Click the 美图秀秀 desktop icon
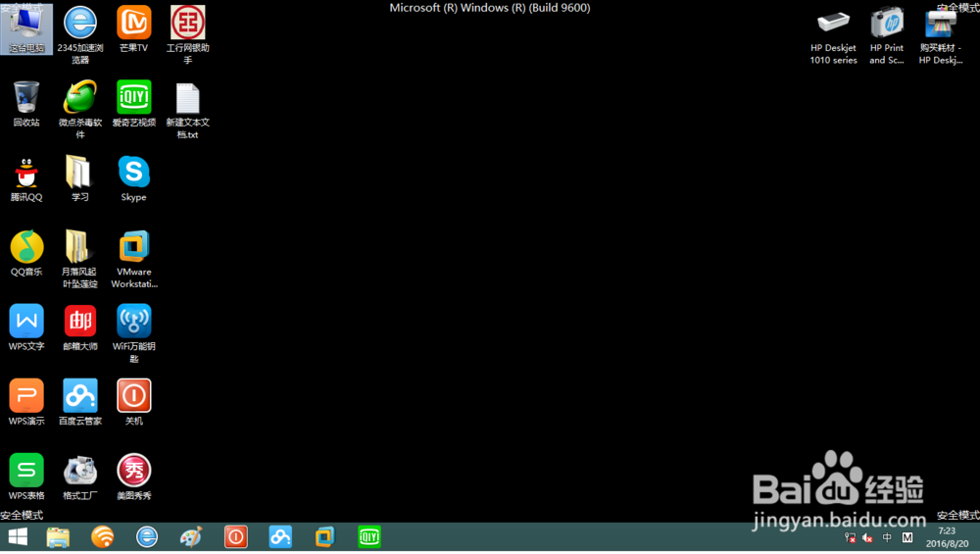The height and width of the screenshot is (554, 980). coord(133,477)
